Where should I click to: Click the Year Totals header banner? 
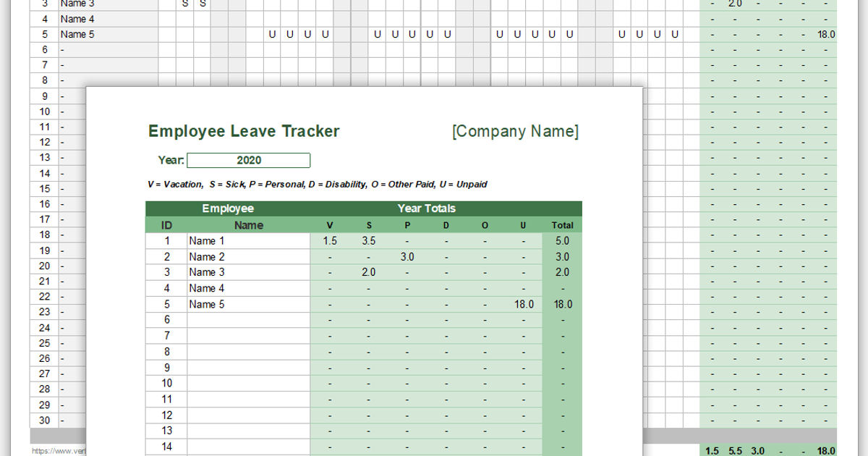[425, 208]
